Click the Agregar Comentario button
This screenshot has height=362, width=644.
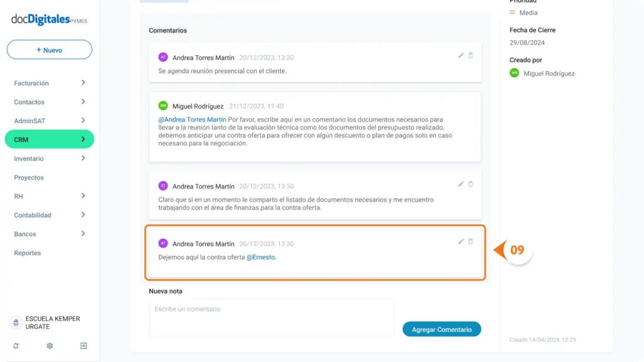tap(441, 329)
